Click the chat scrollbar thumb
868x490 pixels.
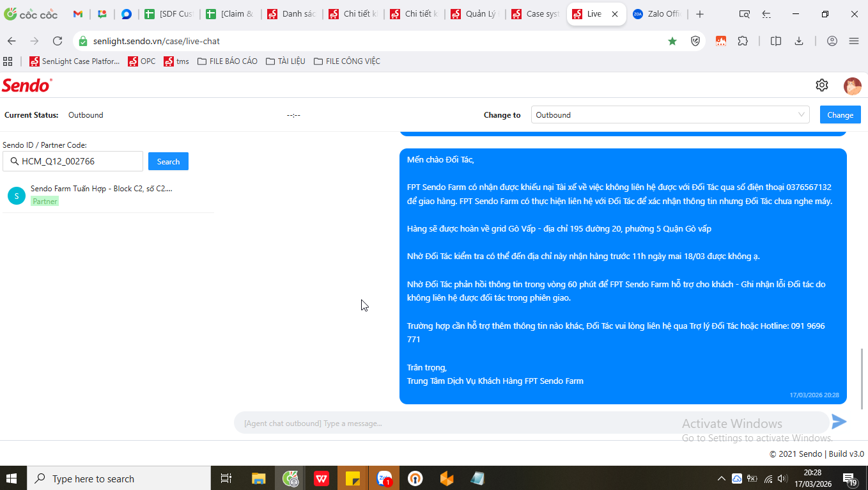point(862,379)
